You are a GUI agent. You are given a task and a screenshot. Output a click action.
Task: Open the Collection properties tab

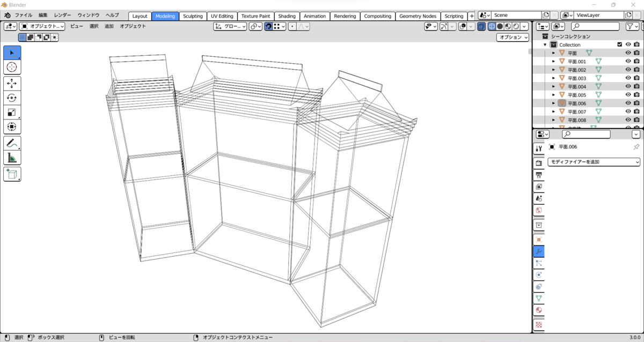[x=539, y=225]
